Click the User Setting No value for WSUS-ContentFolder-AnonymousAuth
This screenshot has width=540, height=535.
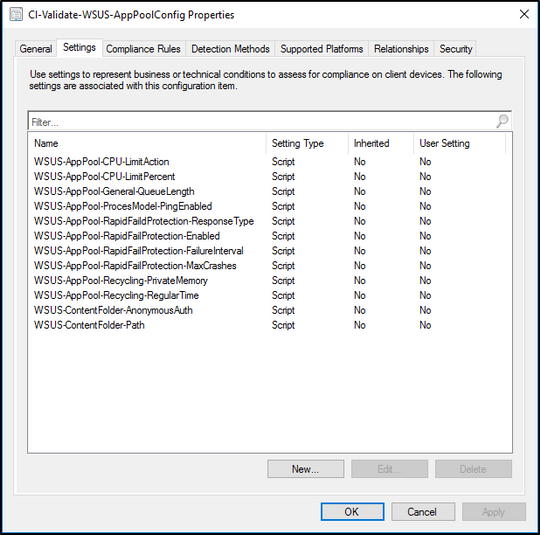coord(425,310)
